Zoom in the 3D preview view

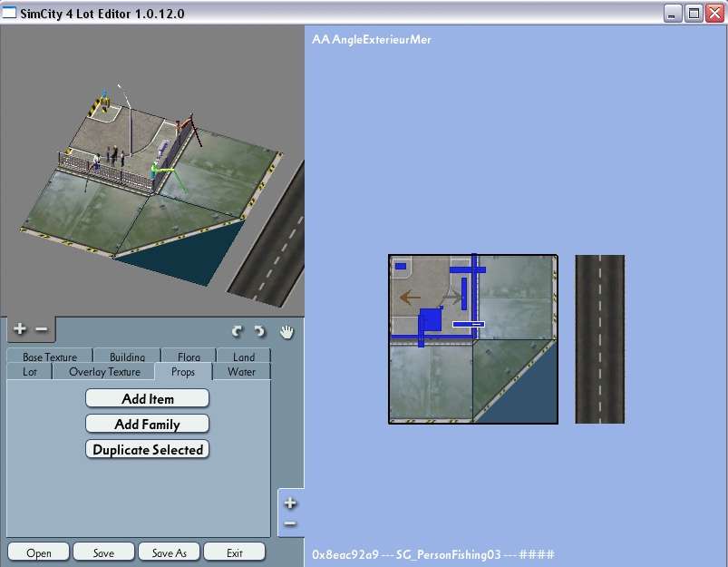pos(20,329)
